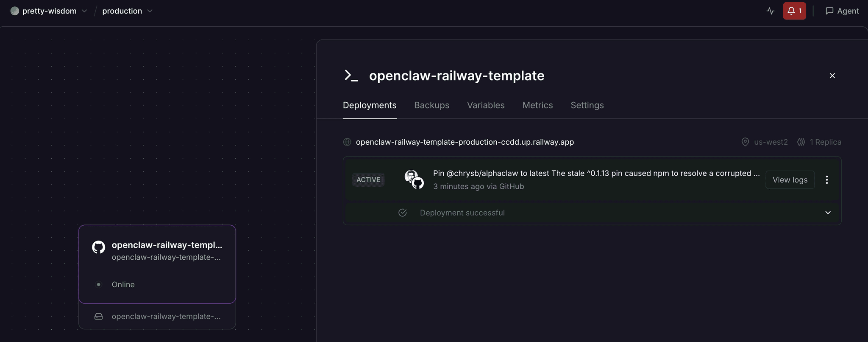868x342 pixels.
Task: Open the deployment three-dot options menu
Action: 827,179
